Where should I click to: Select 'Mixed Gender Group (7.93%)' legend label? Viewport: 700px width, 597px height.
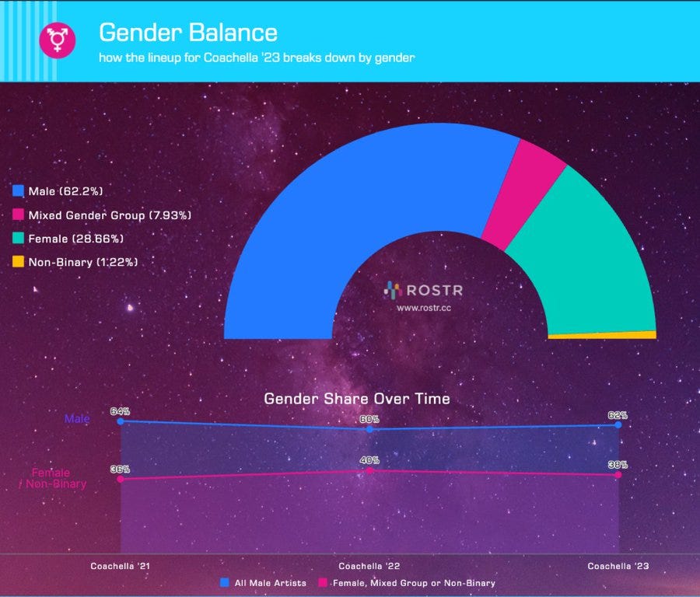click(x=110, y=215)
